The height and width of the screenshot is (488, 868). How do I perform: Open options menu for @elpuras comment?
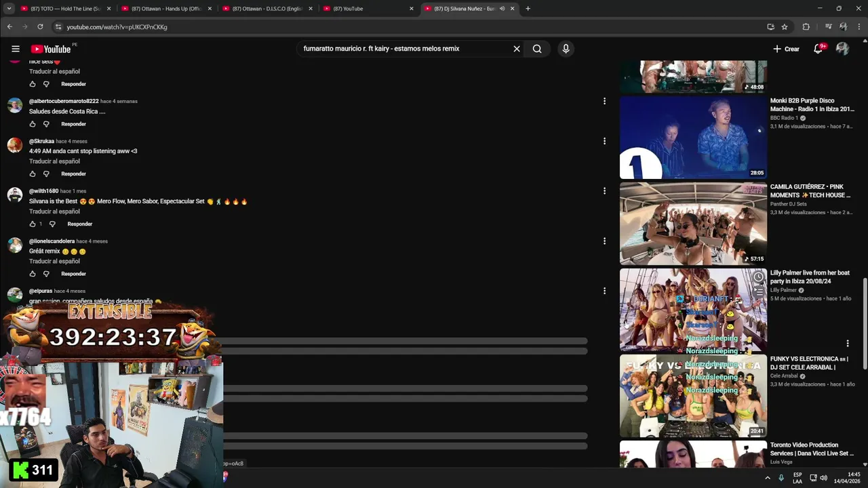[604, 291]
